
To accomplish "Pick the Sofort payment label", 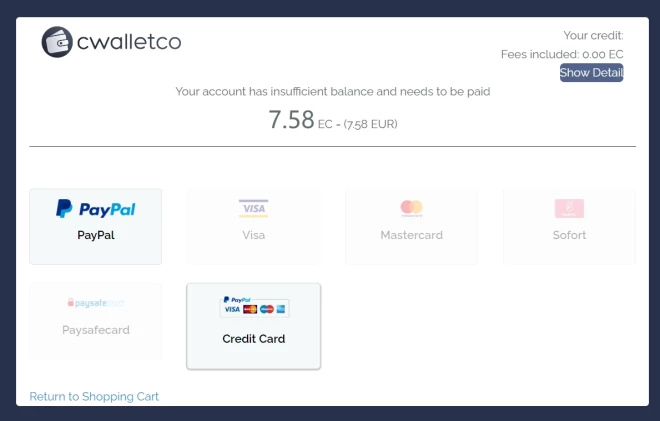I will (x=569, y=236).
